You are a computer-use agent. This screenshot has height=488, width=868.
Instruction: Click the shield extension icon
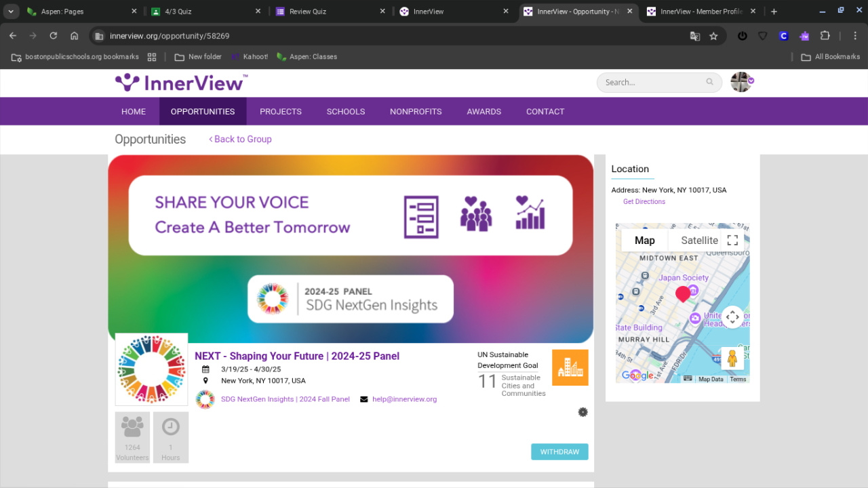click(763, 36)
